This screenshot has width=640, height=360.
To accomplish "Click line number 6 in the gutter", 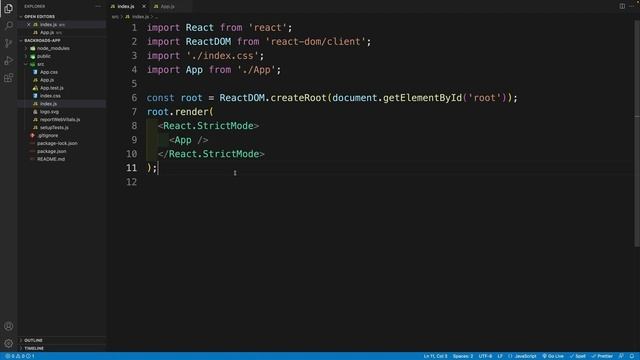I will pyautogui.click(x=134, y=98).
